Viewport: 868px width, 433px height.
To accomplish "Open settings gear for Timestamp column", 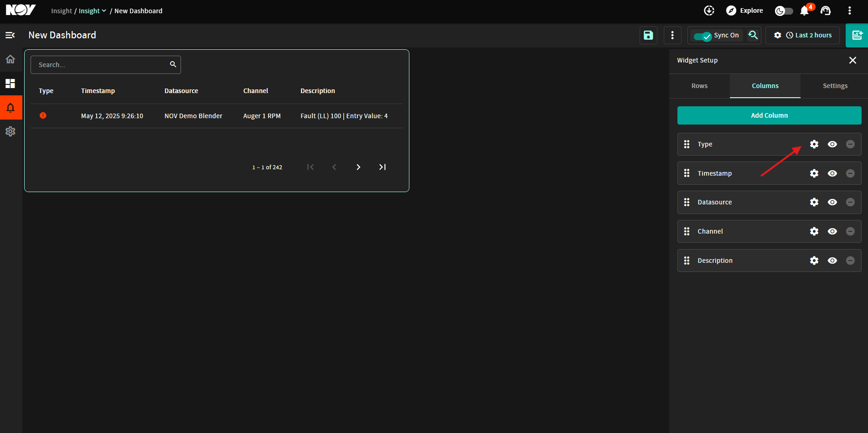I will coord(814,173).
